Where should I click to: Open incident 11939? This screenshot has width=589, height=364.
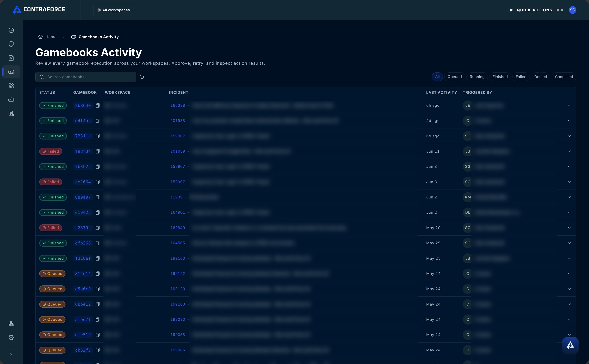click(x=176, y=197)
